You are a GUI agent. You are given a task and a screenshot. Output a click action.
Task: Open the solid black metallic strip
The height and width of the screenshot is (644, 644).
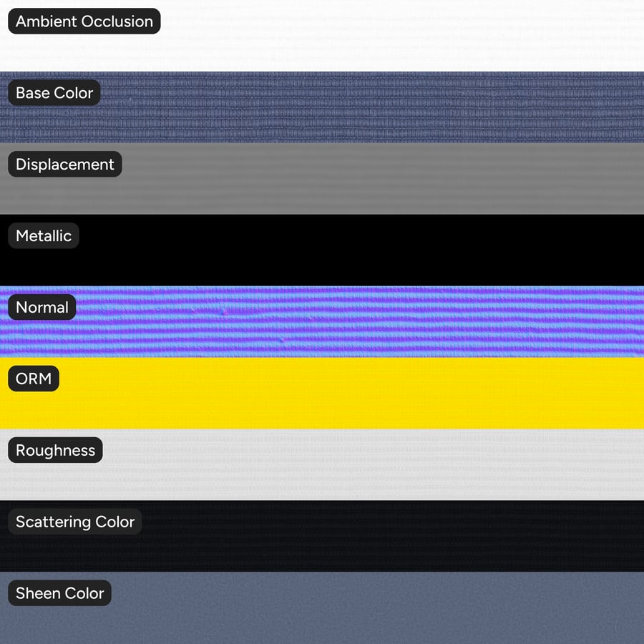(x=322, y=250)
